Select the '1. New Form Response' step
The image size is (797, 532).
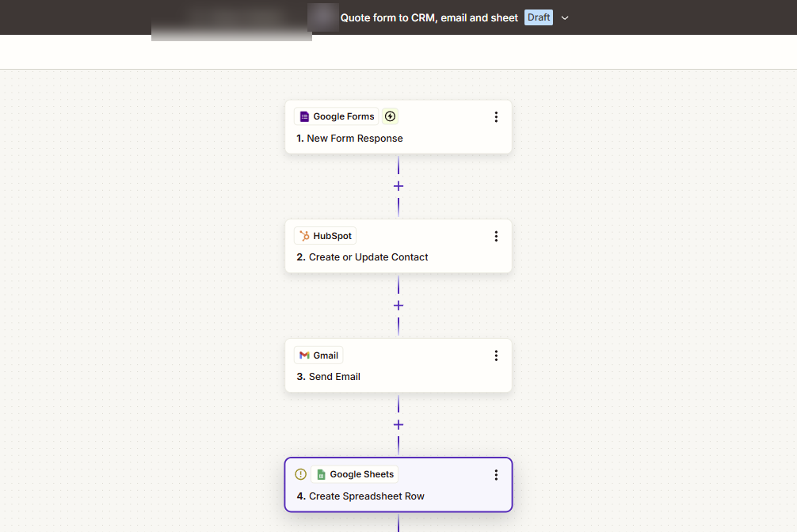point(398,127)
